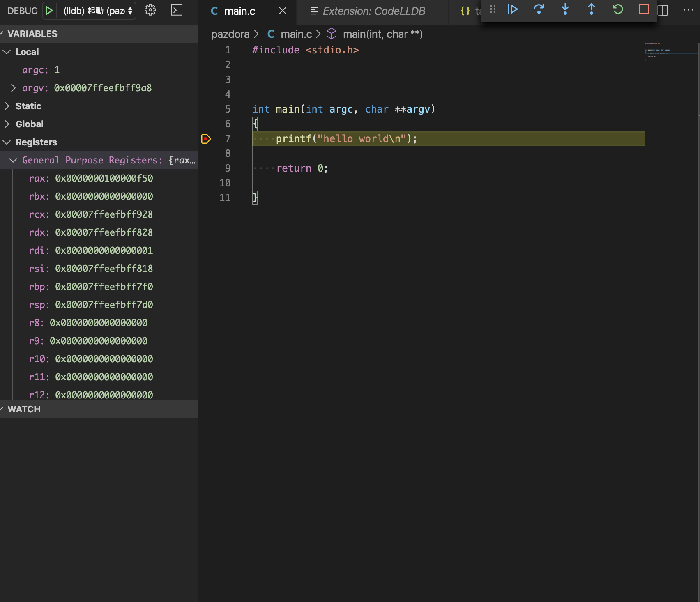Select the rax register row

coord(99,178)
